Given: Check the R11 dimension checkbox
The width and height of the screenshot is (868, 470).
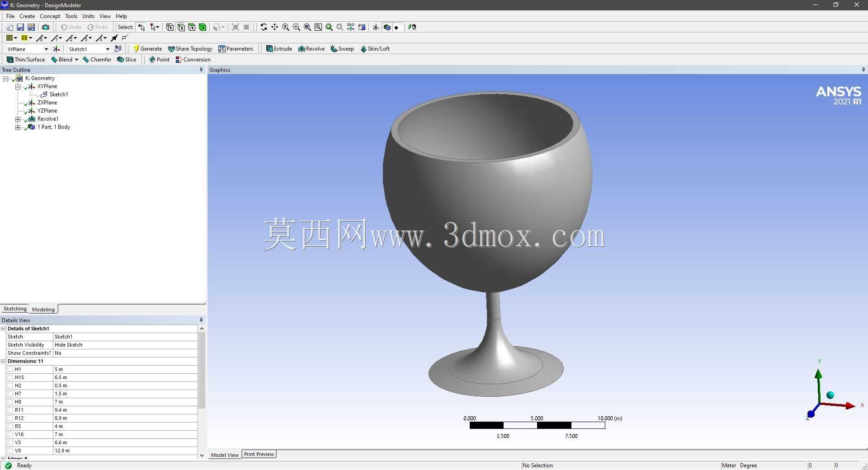Looking at the screenshot, I should (x=10, y=410).
